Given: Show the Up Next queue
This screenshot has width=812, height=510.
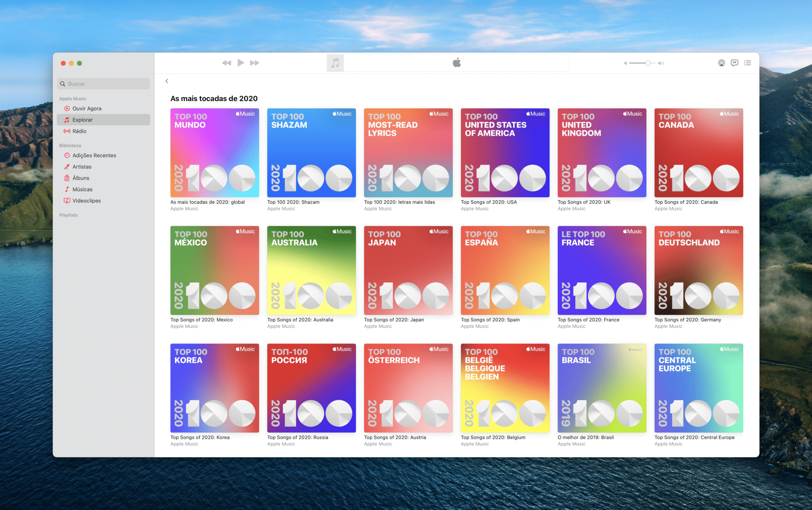Looking at the screenshot, I should pos(747,63).
